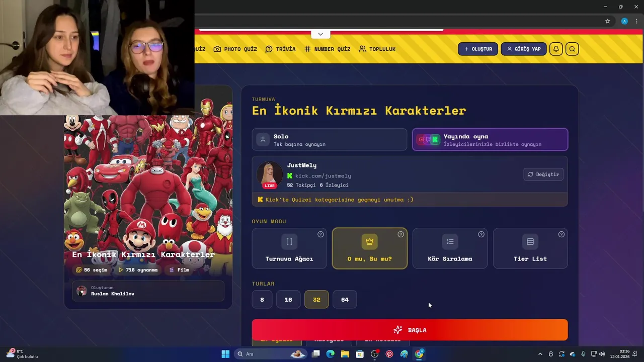The image size is (644, 362).
Task: Set rounds to 16
Action: pyautogui.click(x=288, y=299)
